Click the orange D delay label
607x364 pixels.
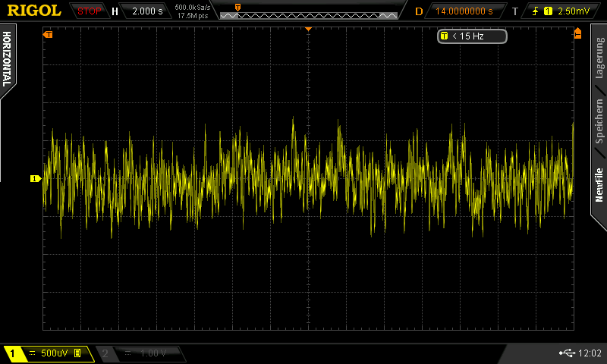point(419,11)
